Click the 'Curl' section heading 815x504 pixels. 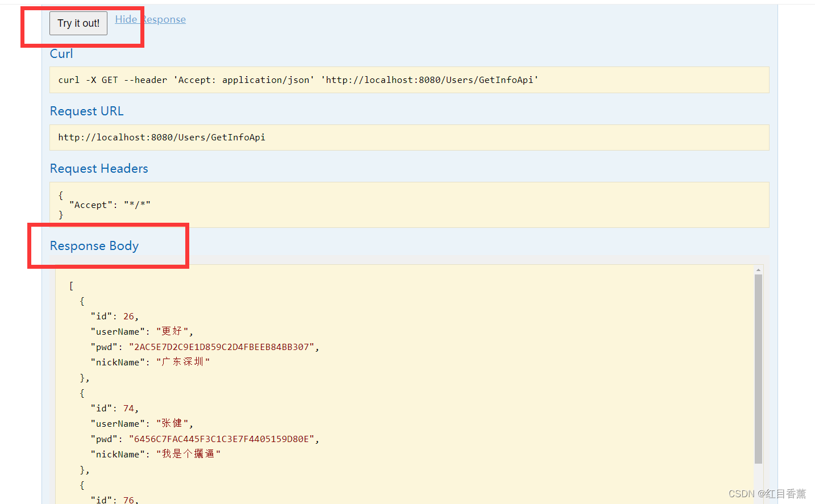pos(61,53)
